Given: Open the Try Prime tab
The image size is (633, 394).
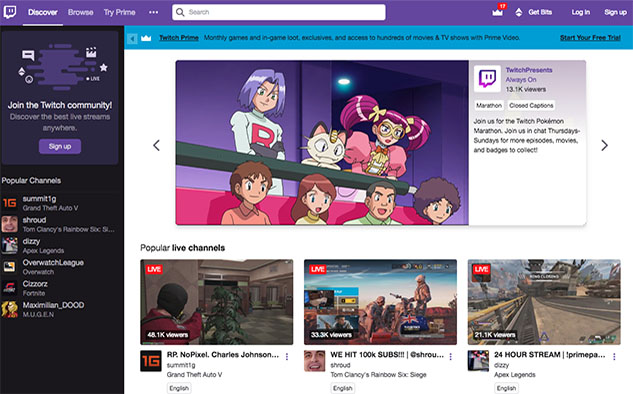Looking at the screenshot, I should [x=119, y=12].
